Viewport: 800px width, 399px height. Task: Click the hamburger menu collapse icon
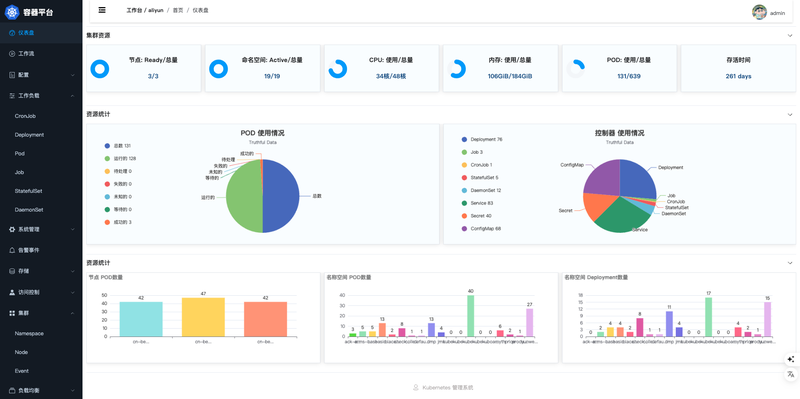102,10
